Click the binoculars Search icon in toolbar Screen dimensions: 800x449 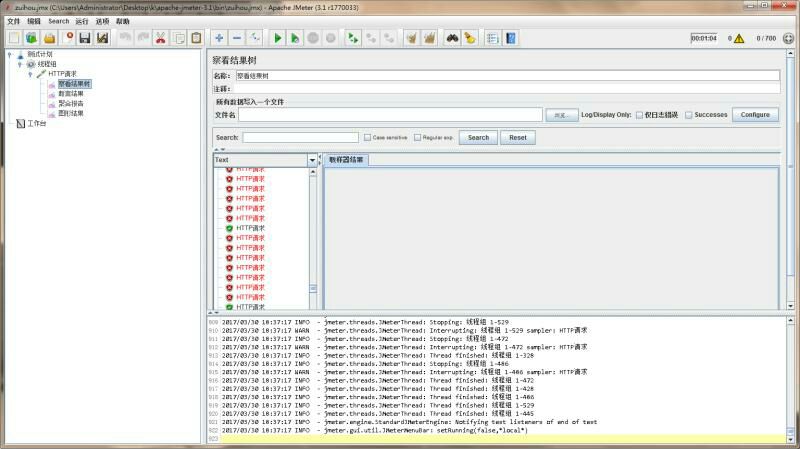coord(452,38)
